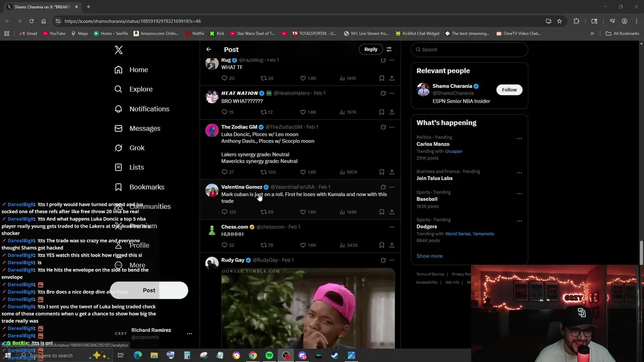Like the Rug WHAT TF reply

303,78
